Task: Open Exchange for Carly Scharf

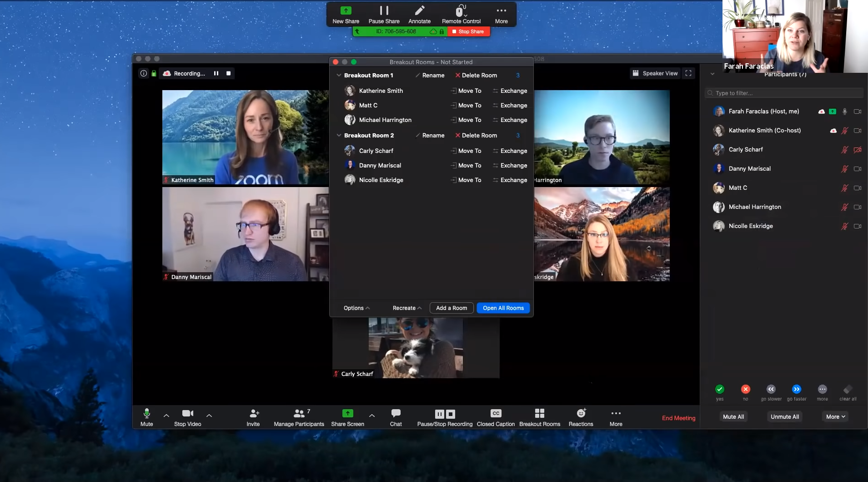Action: click(510, 151)
